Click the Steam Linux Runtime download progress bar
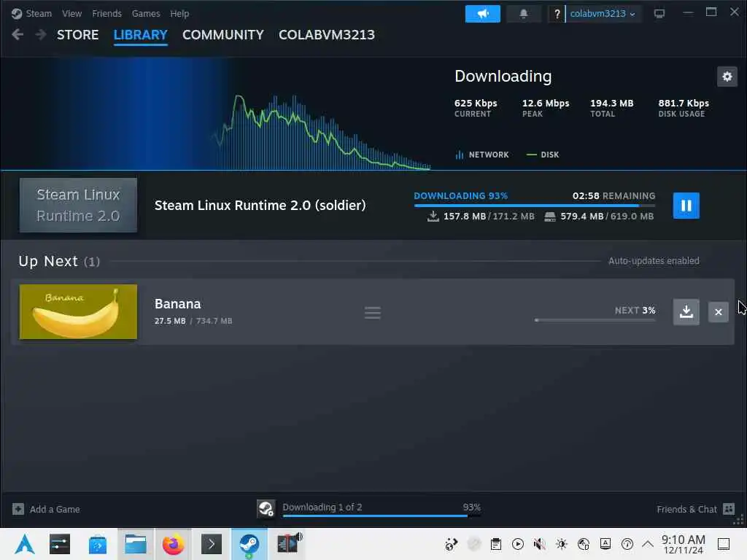The image size is (747, 560). (535, 206)
